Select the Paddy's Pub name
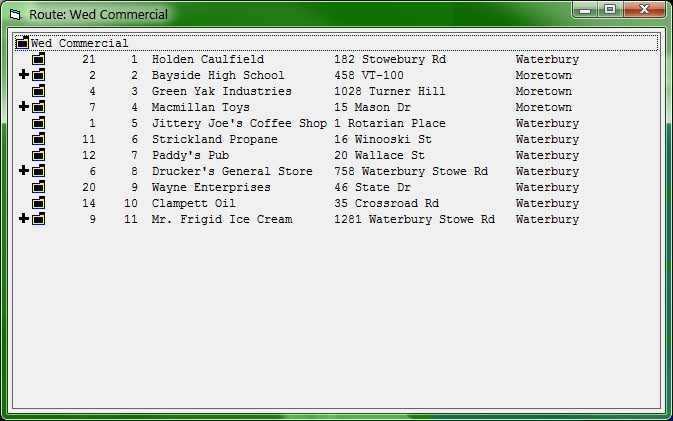 (190, 155)
